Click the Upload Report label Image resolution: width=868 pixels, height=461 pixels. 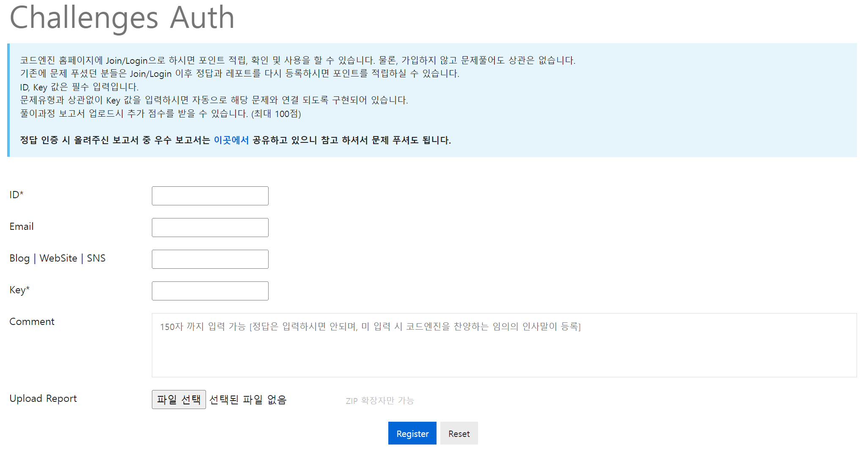[x=43, y=398]
